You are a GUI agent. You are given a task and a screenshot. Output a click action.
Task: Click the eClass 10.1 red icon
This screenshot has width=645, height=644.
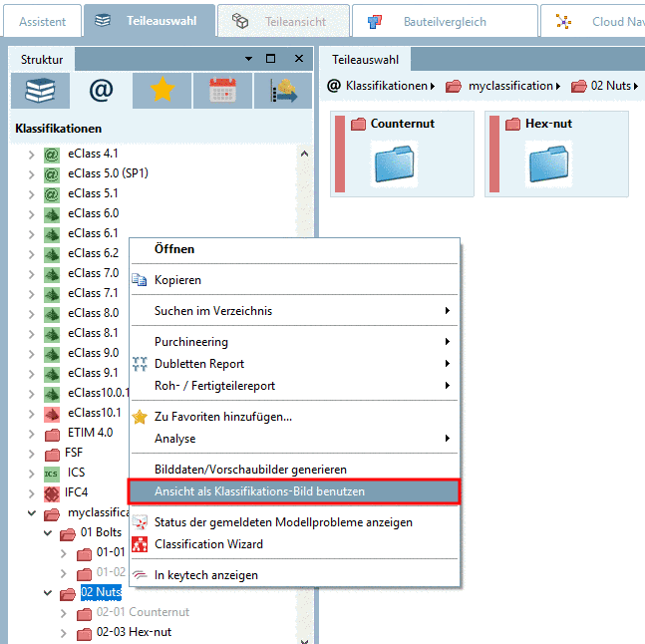[x=52, y=414]
